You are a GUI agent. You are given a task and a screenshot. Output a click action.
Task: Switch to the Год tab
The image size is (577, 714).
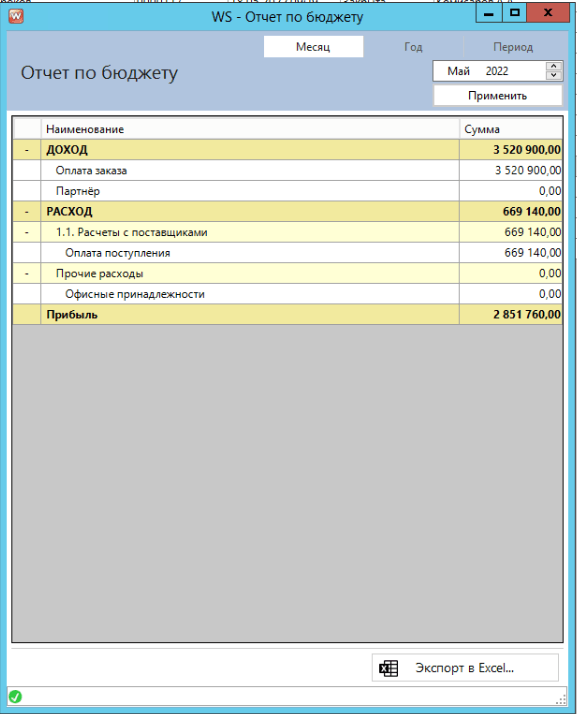[413, 47]
